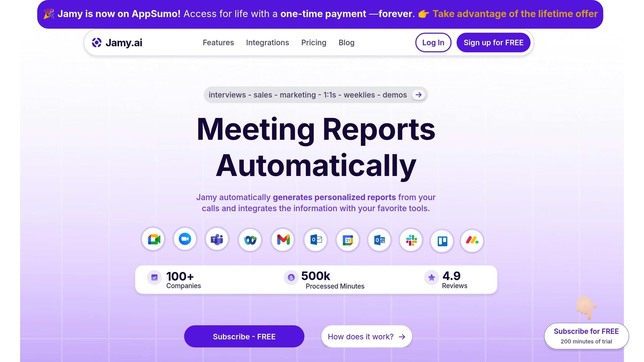Open the Pricing page
Screen dimensions: 644x362
tap(314, 43)
